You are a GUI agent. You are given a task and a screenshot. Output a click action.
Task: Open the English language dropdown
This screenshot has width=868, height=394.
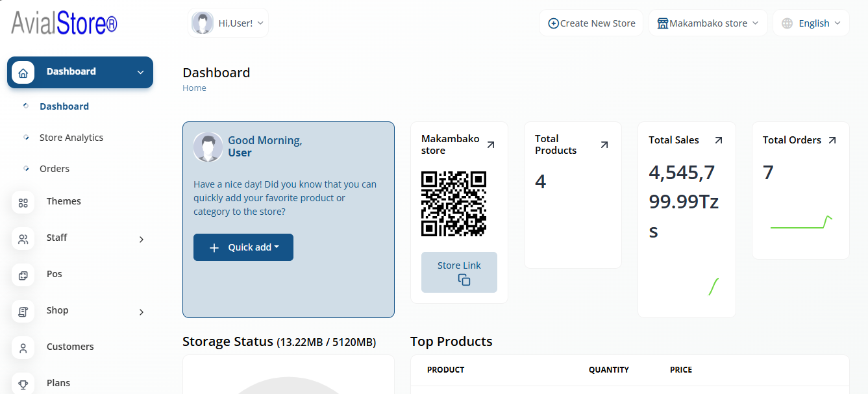[x=811, y=23]
